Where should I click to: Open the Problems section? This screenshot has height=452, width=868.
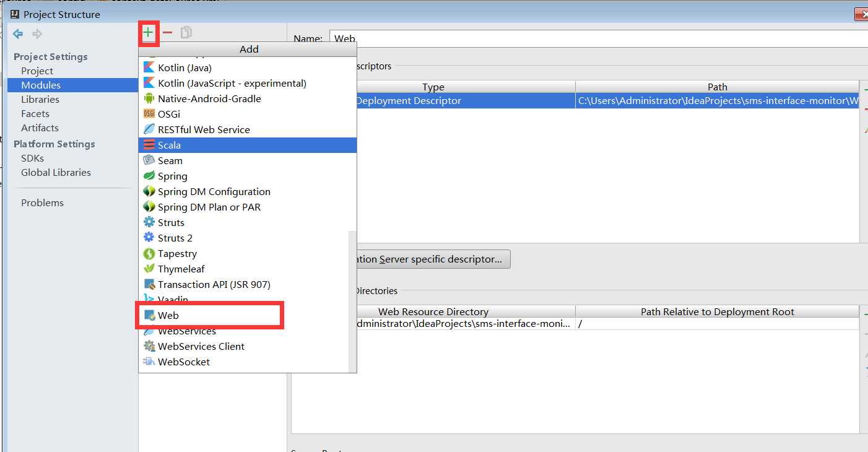(x=42, y=202)
